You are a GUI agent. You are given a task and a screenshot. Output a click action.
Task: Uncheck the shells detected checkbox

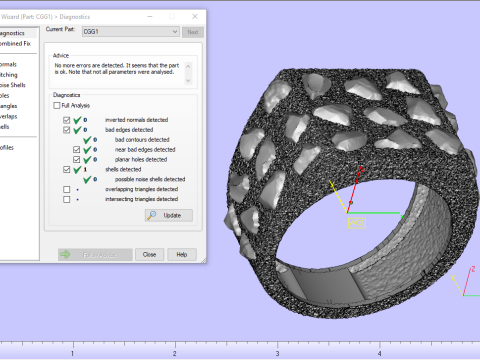(x=66, y=170)
